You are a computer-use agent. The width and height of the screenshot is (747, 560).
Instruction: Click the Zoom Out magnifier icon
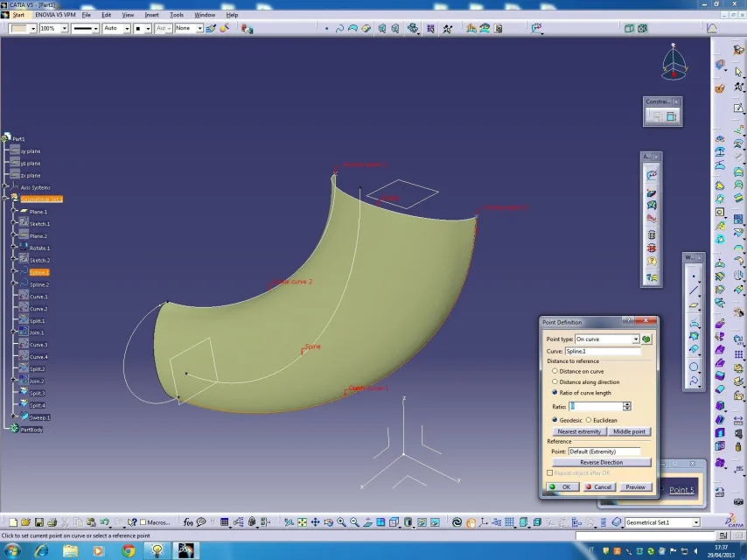(x=354, y=522)
